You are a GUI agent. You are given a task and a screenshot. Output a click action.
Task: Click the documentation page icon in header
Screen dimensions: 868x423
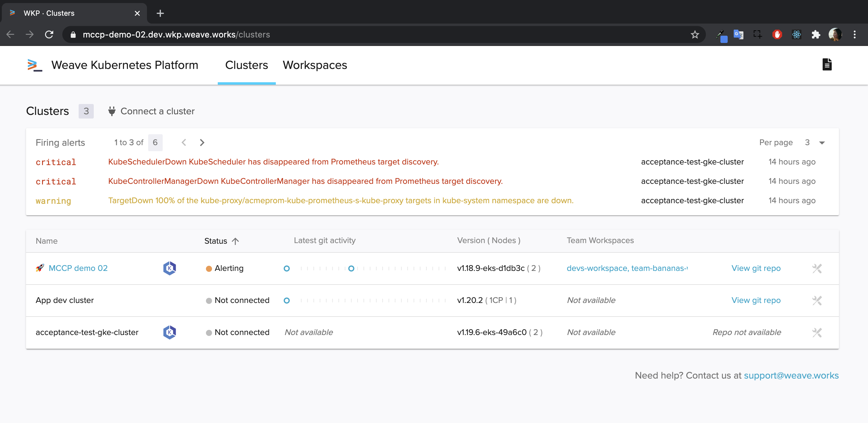click(x=827, y=65)
